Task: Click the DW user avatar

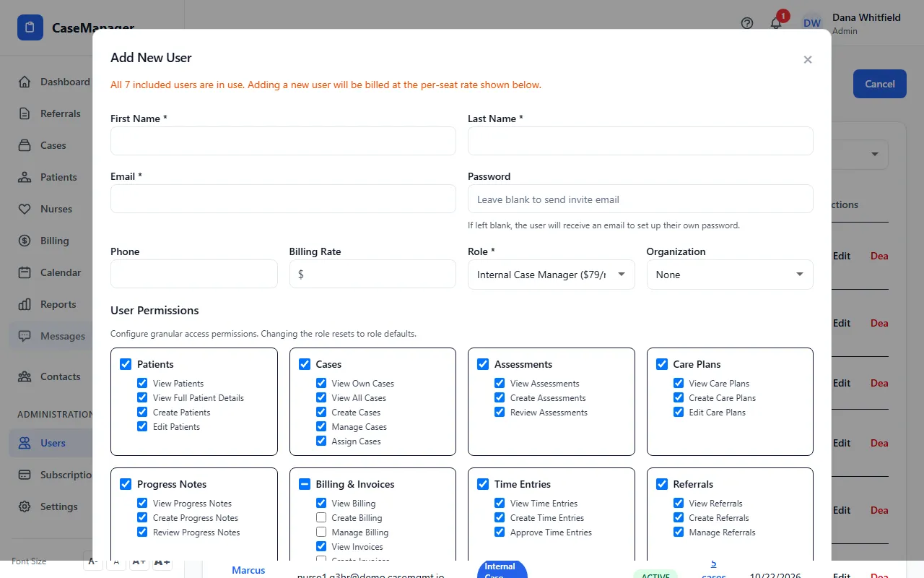Action: 812,23
